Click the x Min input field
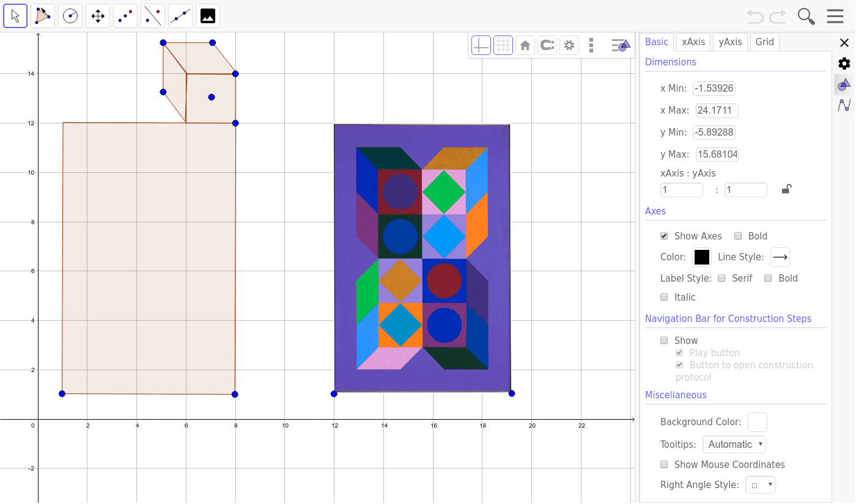 714,89
